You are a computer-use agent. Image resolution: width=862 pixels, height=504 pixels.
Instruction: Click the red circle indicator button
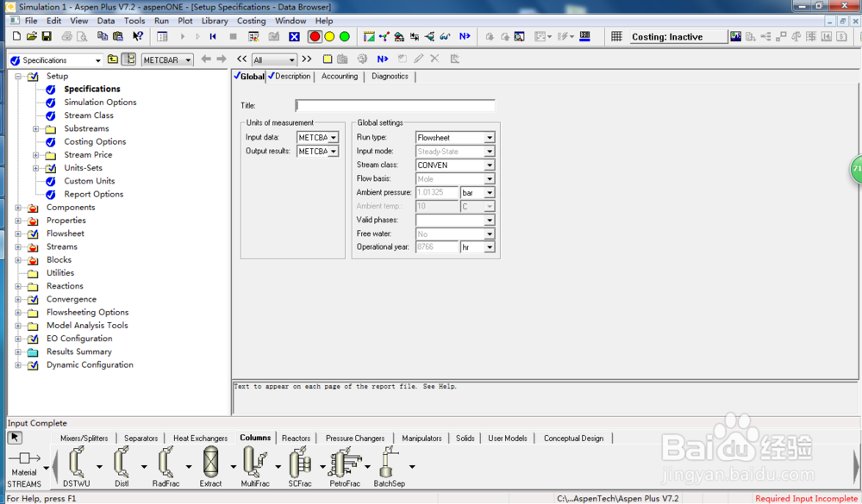tap(315, 36)
